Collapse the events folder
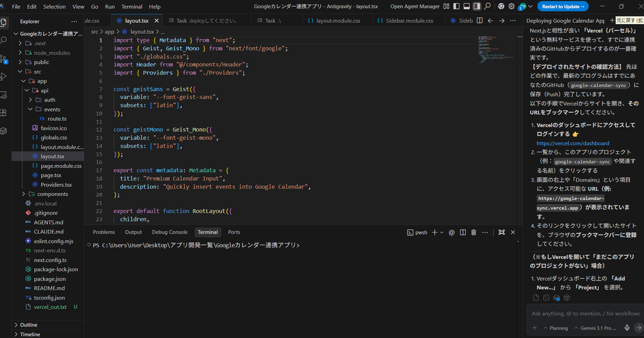 pos(52,109)
